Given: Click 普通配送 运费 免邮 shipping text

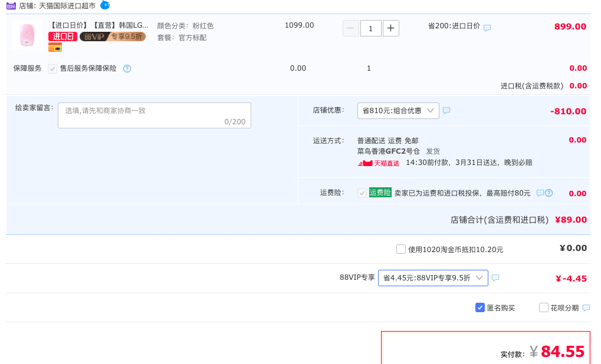Looking at the screenshot, I should (388, 140).
